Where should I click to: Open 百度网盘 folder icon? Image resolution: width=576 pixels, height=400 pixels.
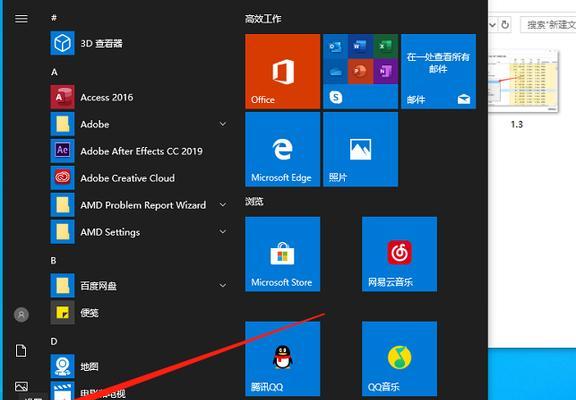coord(62,285)
